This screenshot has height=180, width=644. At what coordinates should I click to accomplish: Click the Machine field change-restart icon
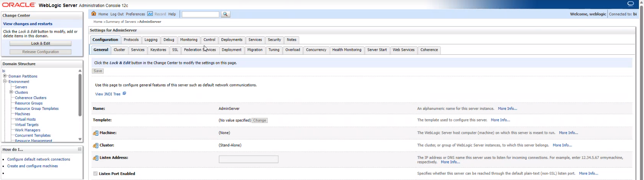pyautogui.click(x=96, y=133)
